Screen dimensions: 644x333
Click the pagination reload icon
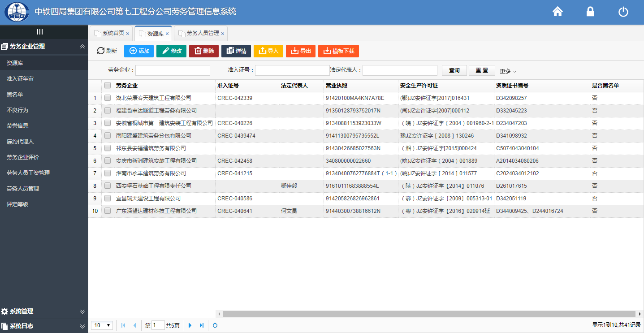[215, 325]
